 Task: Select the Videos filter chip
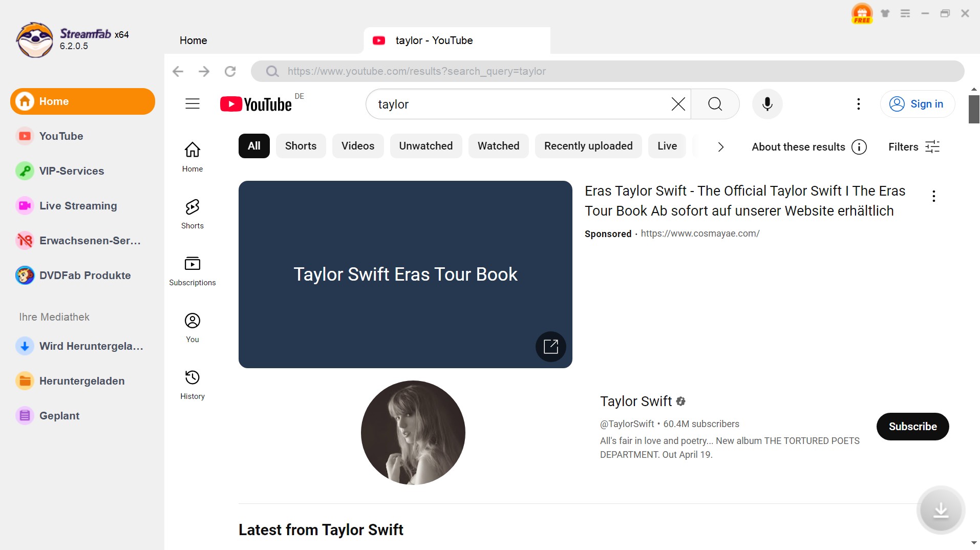(358, 146)
